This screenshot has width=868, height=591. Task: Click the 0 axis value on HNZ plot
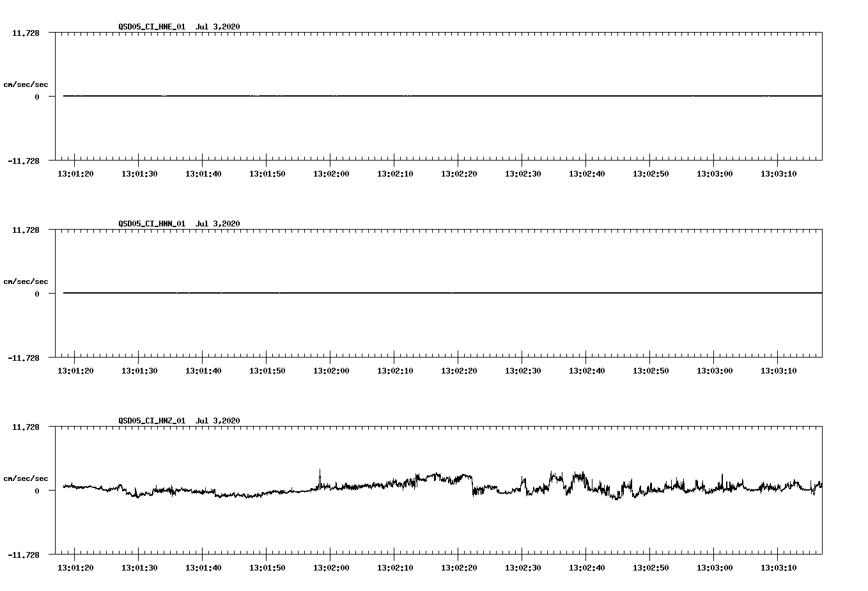[37, 491]
